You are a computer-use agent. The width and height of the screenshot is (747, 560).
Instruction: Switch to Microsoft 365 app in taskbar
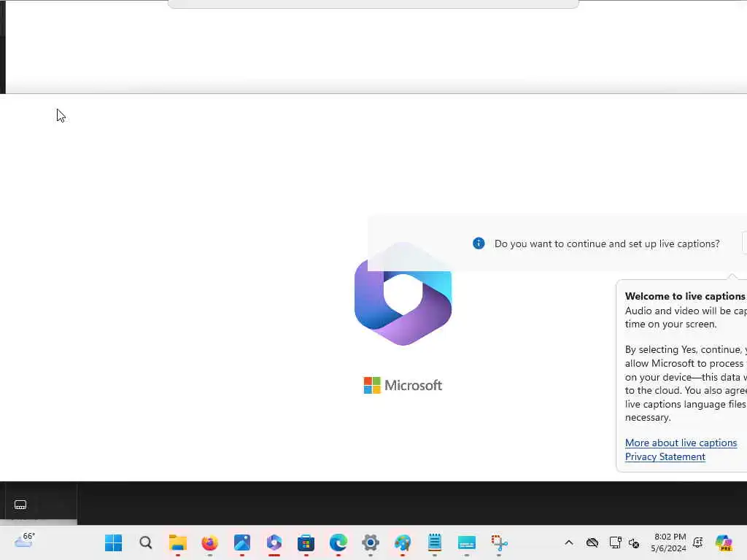tap(274, 542)
